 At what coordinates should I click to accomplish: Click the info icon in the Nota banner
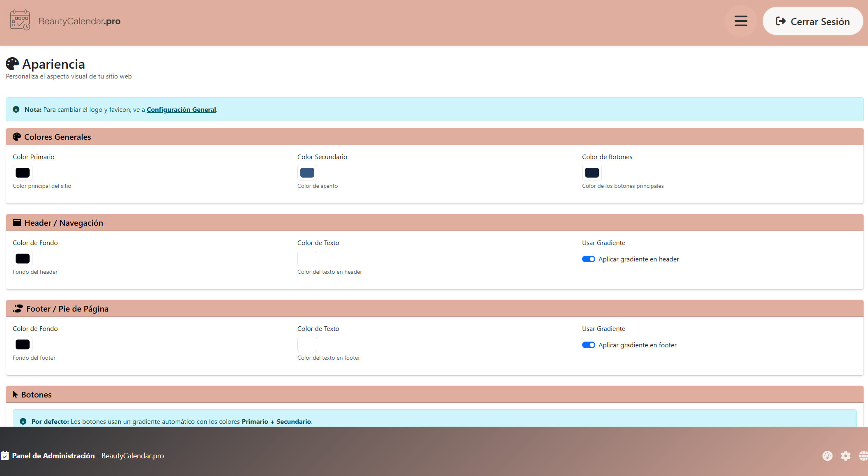click(x=16, y=109)
